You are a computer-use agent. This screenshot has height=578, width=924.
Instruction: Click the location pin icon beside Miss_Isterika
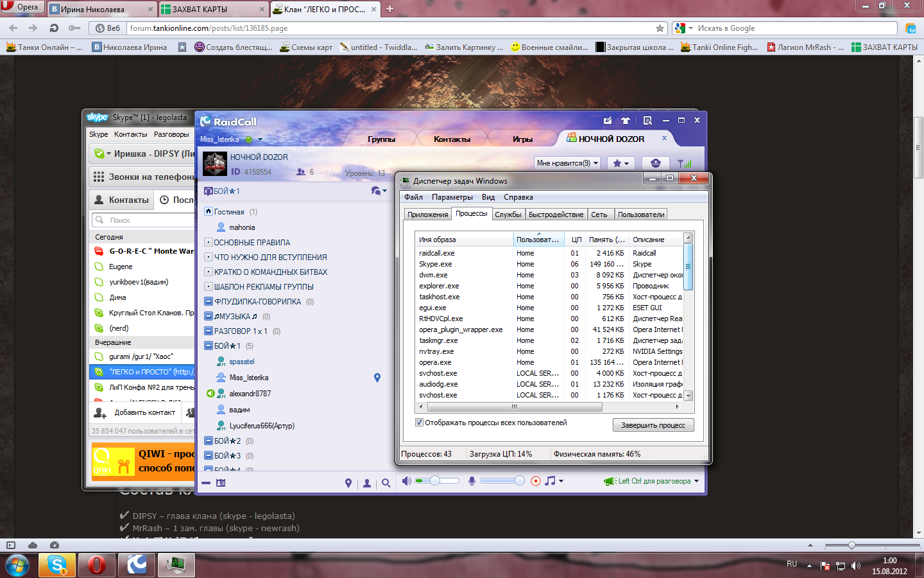(x=377, y=378)
